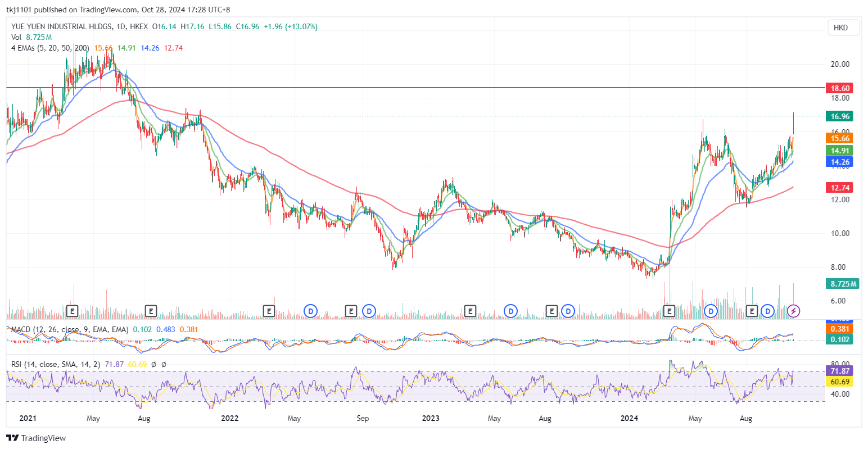The height and width of the screenshot is (449, 868).
Task: Click the 2022 label on the time axis
Action: 229,418
